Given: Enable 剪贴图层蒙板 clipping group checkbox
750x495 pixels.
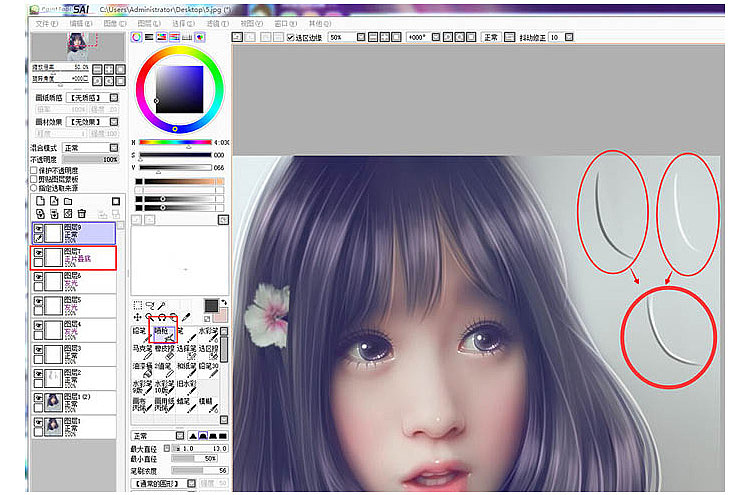Looking at the screenshot, I should click(34, 179).
